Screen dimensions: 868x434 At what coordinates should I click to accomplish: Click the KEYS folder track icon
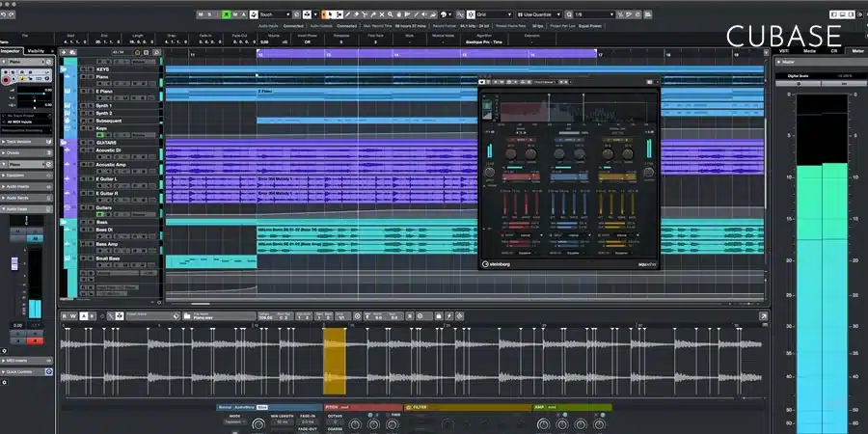pos(66,69)
